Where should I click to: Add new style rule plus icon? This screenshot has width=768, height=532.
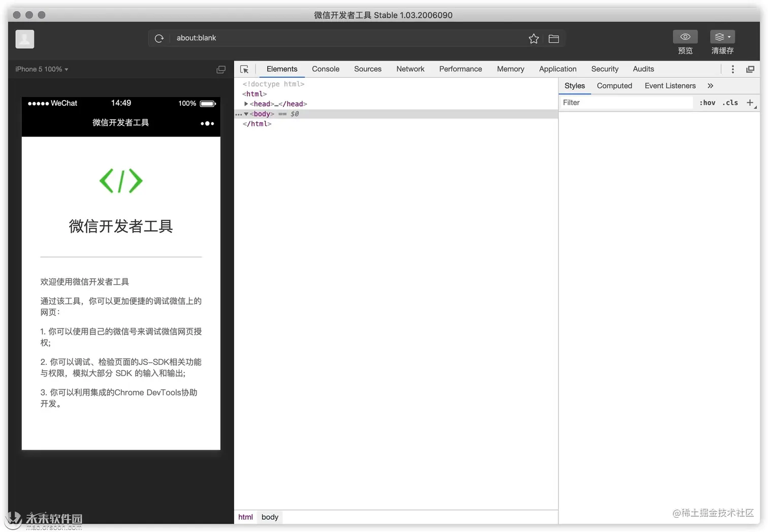(750, 103)
